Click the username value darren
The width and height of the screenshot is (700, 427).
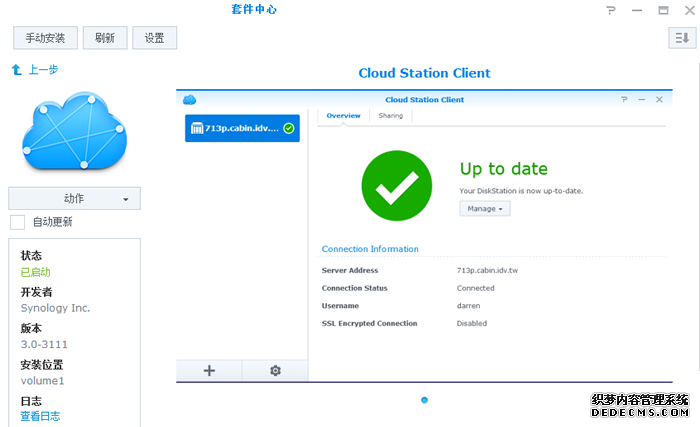pyautogui.click(x=468, y=306)
